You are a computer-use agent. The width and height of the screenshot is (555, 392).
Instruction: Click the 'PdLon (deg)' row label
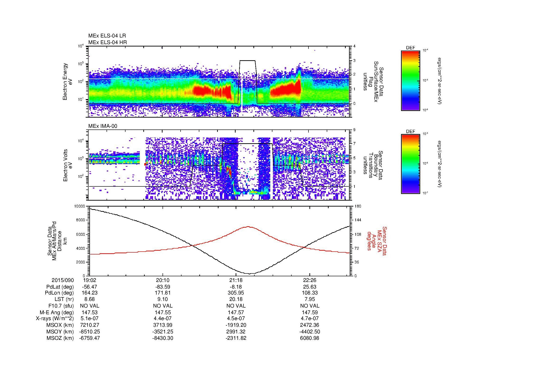(60, 293)
